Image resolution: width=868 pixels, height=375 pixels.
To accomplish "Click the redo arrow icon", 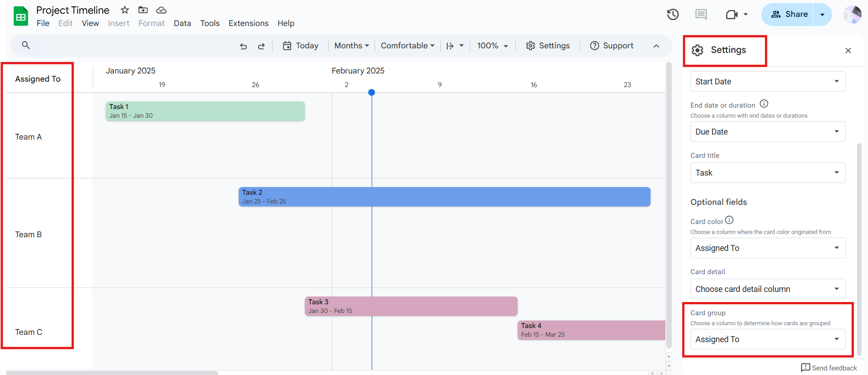I will point(261,46).
